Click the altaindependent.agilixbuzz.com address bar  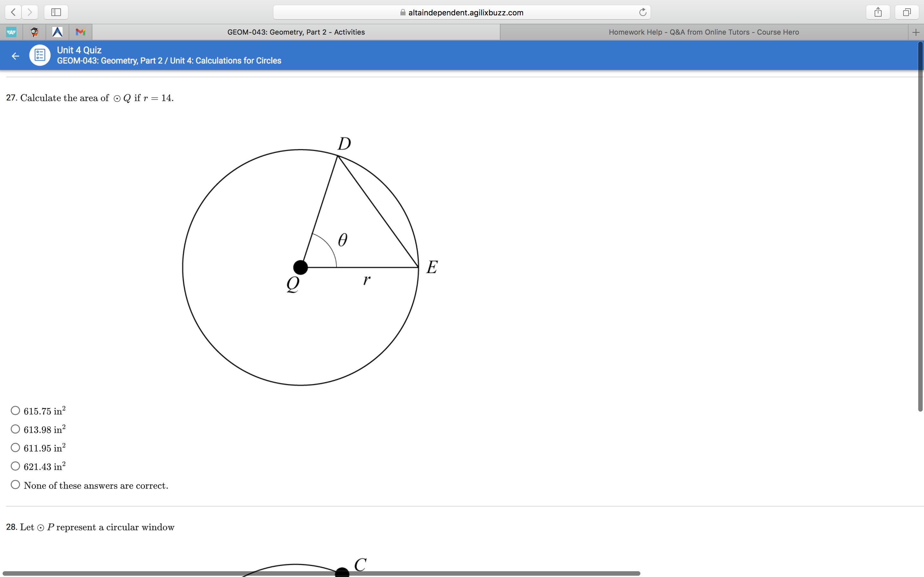point(462,13)
